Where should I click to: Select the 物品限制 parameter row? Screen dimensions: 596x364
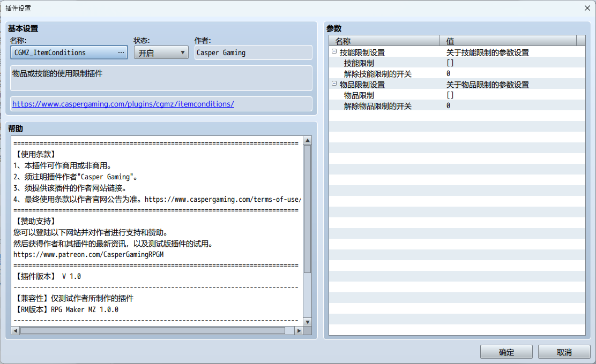pyautogui.click(x=457, y=95)
